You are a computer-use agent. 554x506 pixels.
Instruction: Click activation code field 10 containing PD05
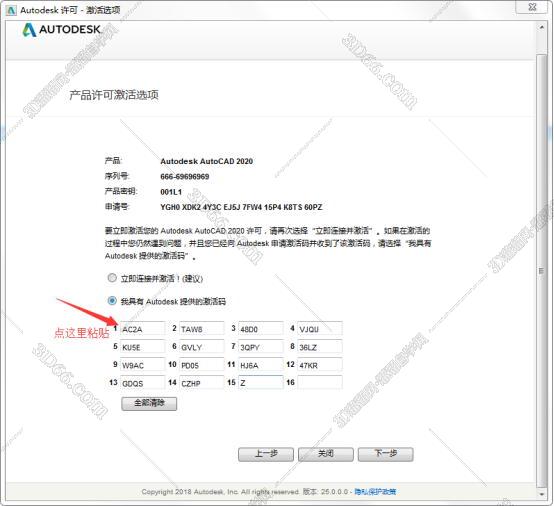click(201, 365)
